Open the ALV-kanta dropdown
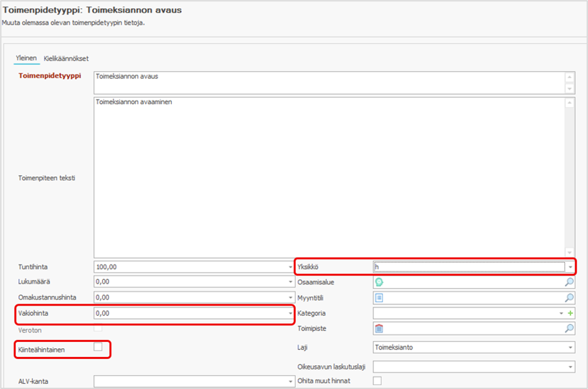 tap(291, 381)
